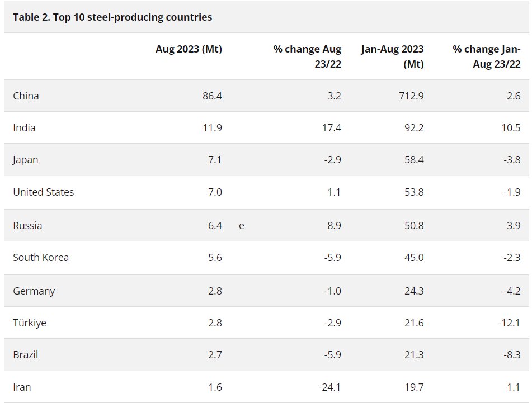Image resolution: width=532 pixels, height=403 pixels.
Task: Select the Germany row label
Action: [x=34, y=291]
